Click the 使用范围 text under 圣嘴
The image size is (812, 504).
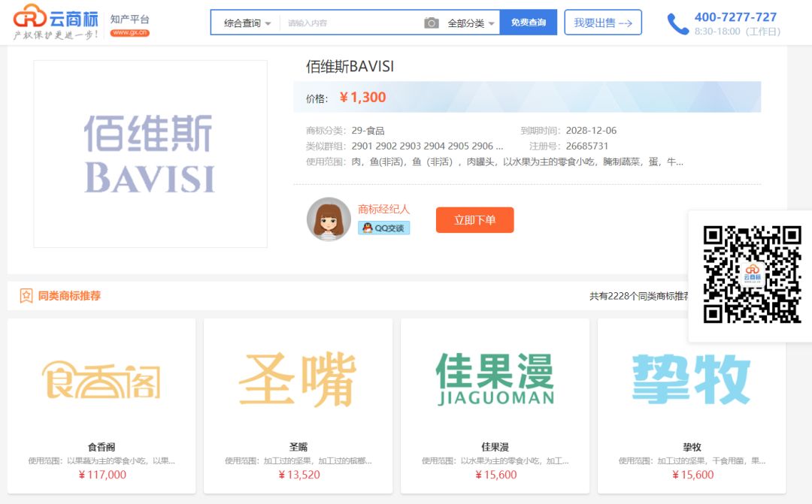coord(298,460)
